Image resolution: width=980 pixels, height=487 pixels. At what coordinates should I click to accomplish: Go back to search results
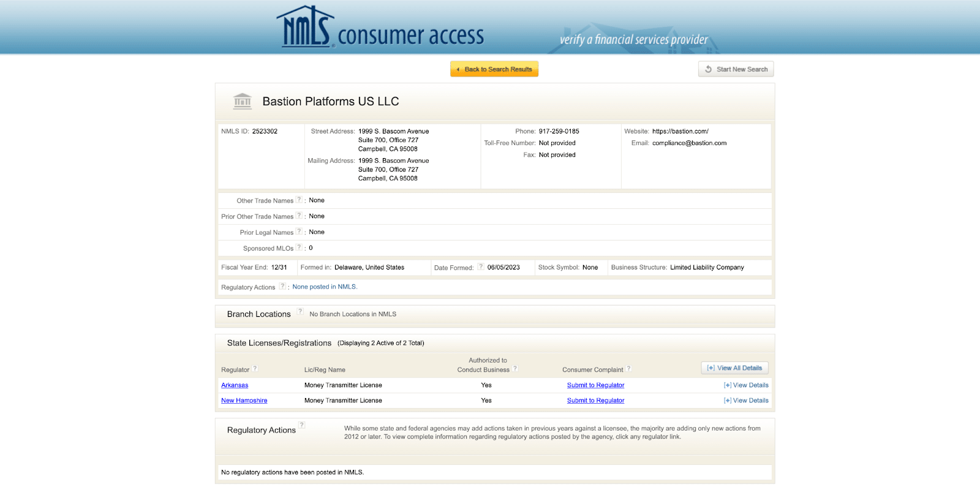[494, 69]
